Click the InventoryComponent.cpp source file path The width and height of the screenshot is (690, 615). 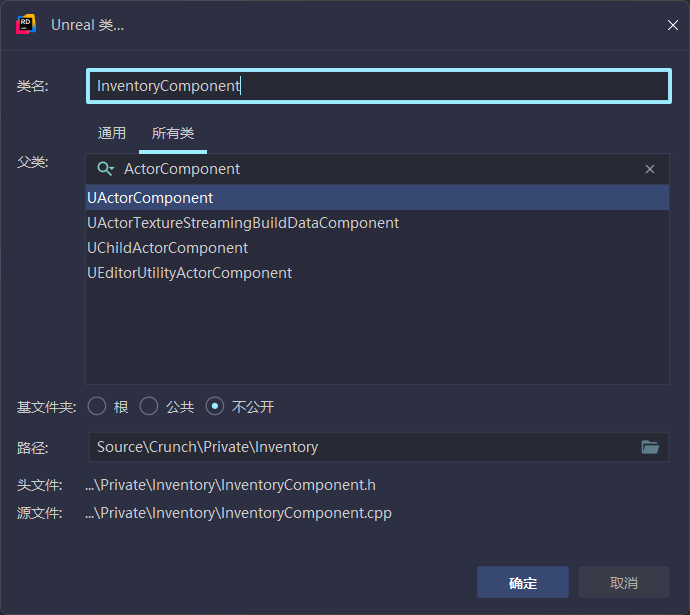(239, 513)
